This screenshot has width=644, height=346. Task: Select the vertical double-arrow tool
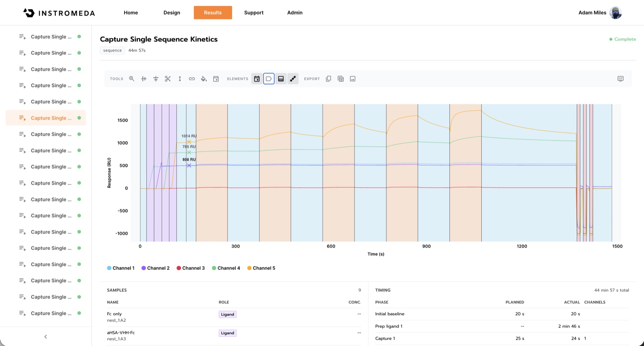(180, 79)
